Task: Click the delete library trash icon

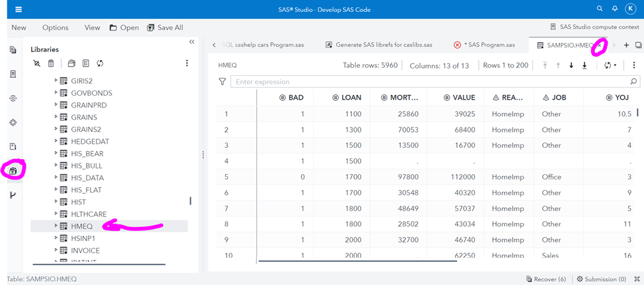Action: click(x=51, y=63)
